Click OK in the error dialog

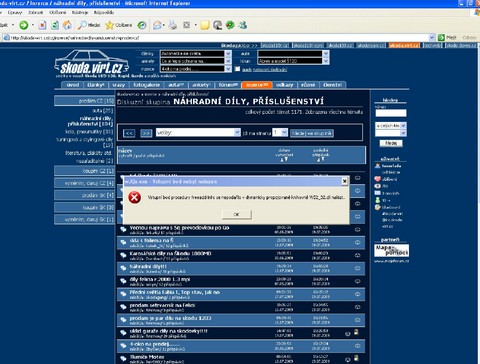point(237,214)
